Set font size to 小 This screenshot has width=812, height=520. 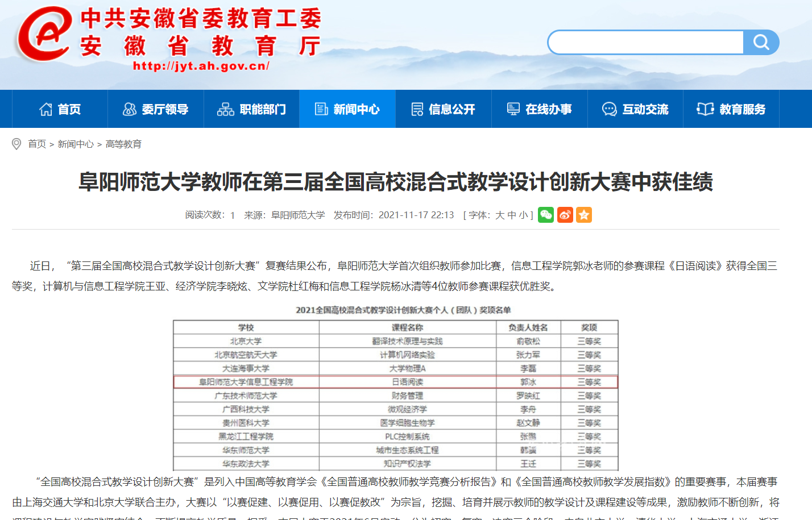click(x=523, y=215)
